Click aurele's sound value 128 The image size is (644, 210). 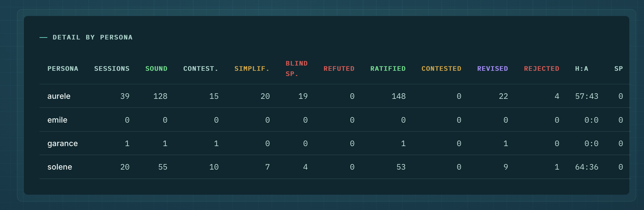tap(160, 96)
